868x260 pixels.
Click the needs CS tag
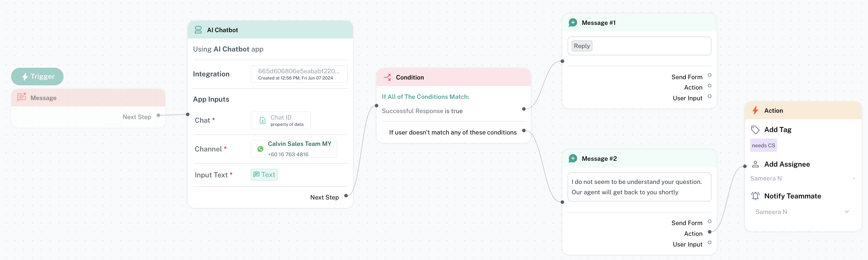[763, 146]
